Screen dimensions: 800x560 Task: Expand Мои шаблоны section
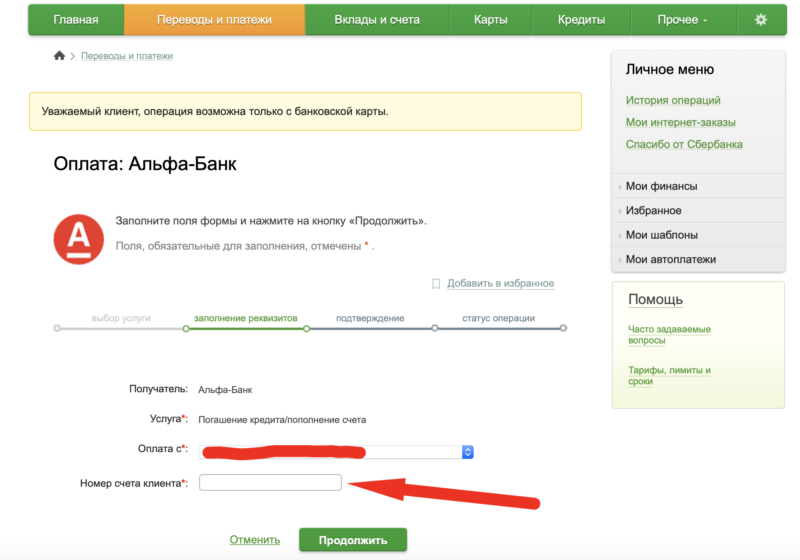(698, 235)
